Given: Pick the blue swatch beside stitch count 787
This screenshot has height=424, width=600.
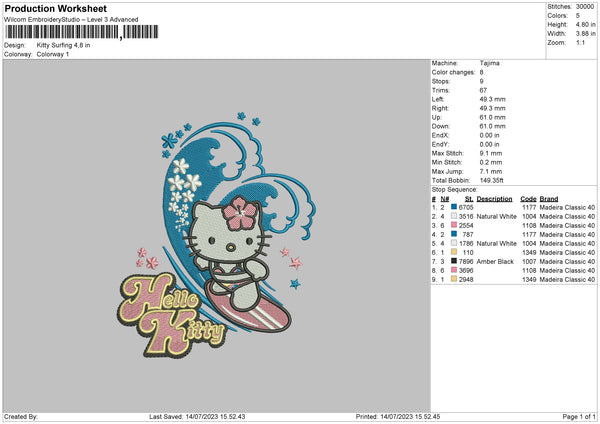Looking at the screenshot, I should (454, 234).
